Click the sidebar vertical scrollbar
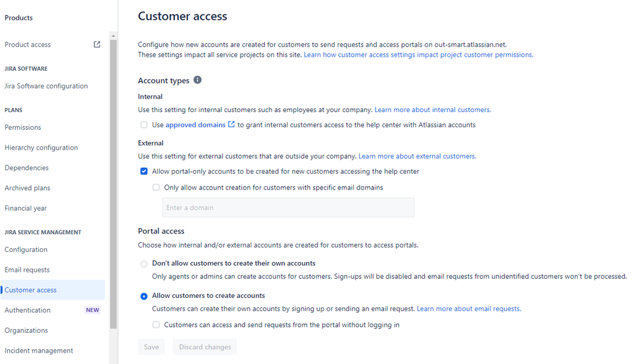The height and width of the screenshot is (364, 636). pos(113,185)
